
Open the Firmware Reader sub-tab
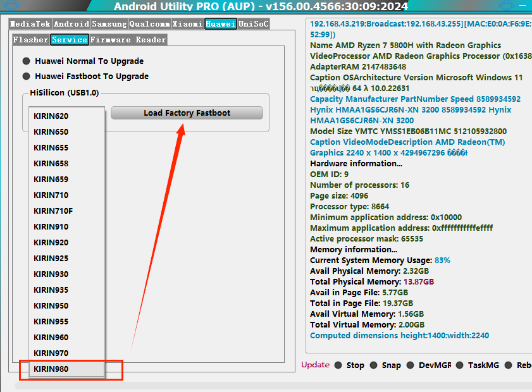(128, 40)
